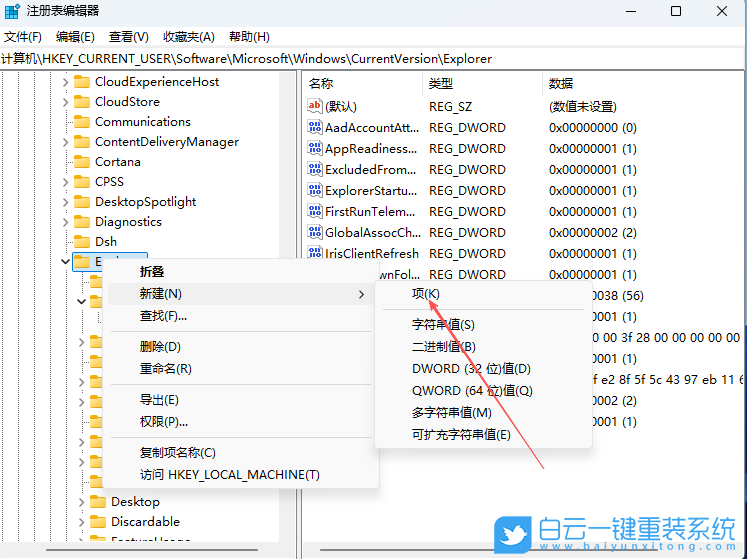Click the CloudExperienceHost folder icon
The width and height of the screenshot is (747, 559).
click(82, 82)
